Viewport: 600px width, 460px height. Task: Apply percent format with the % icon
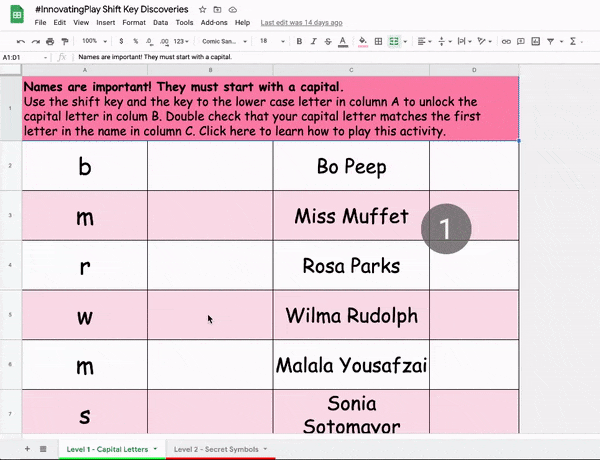point(135,41)
